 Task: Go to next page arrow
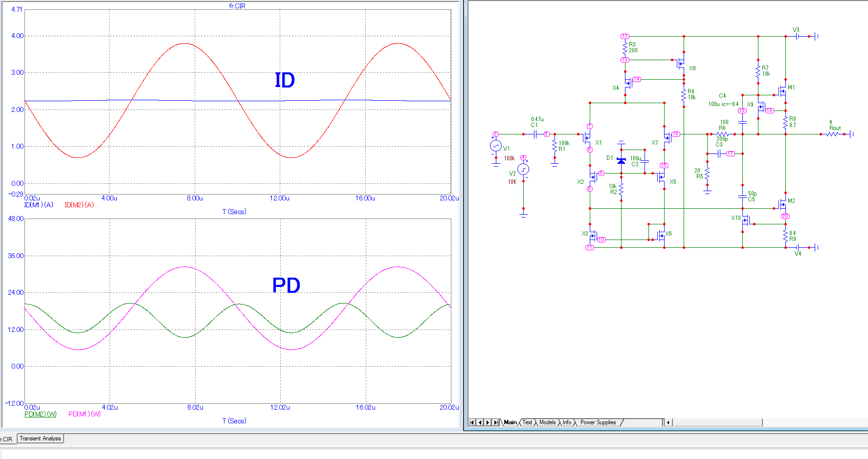(x=488, y=422)
